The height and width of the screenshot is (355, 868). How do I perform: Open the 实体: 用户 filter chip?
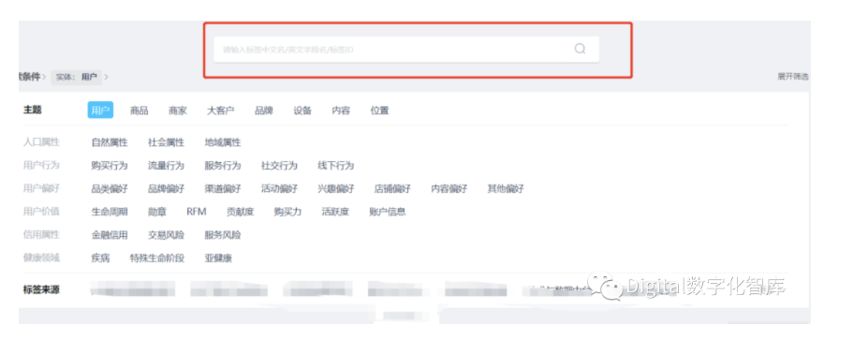point(77,77)
